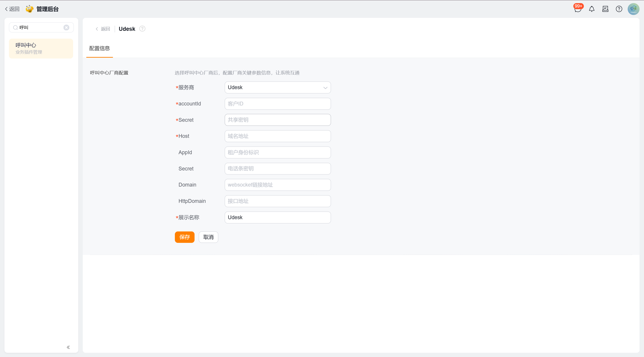Focus the 电话条密钥 Secret field
The image size is (644, 357).
click(278, 169)
